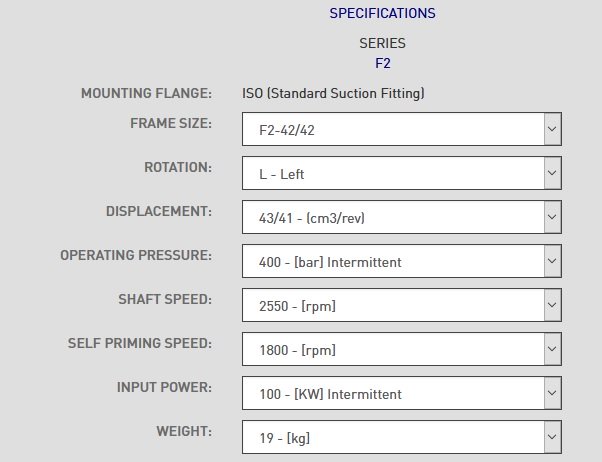The height and width of the screenshot is (462, 602).
Task: Open the Operating Pressure dropdown chevron
Action: [x=551, y=261]
